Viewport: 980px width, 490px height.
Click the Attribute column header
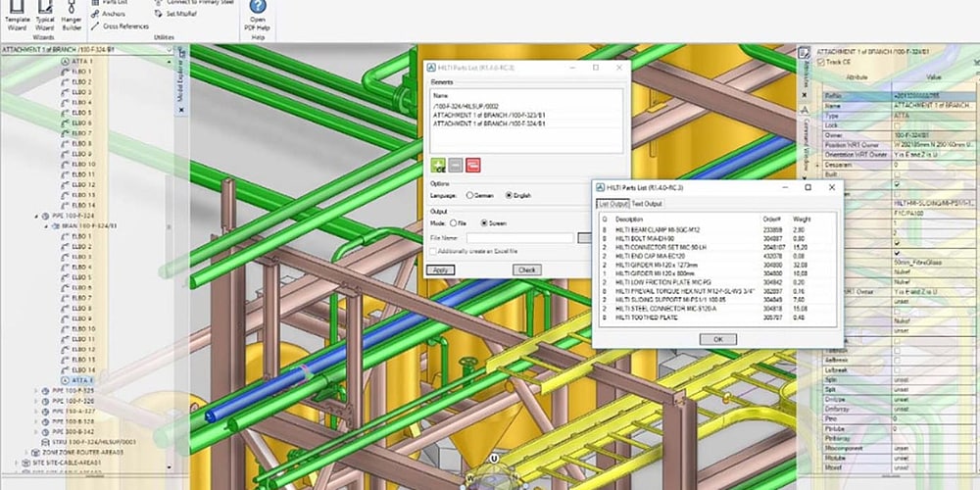pyautogui.click(x=857, y=76)
